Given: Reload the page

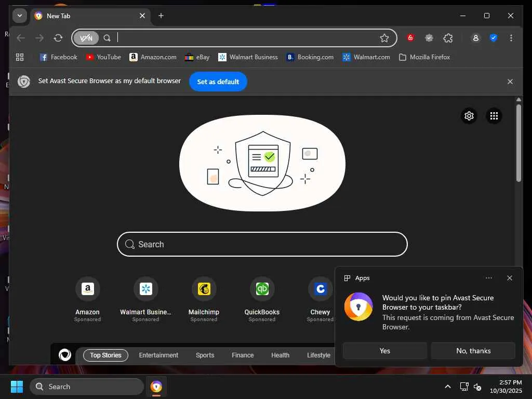Looking at the screenshot, I should point(58,38).
